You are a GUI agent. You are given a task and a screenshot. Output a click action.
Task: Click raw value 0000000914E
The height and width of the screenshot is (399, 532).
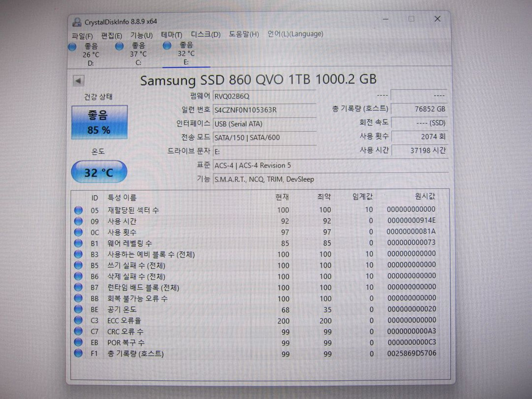point(411,220)
